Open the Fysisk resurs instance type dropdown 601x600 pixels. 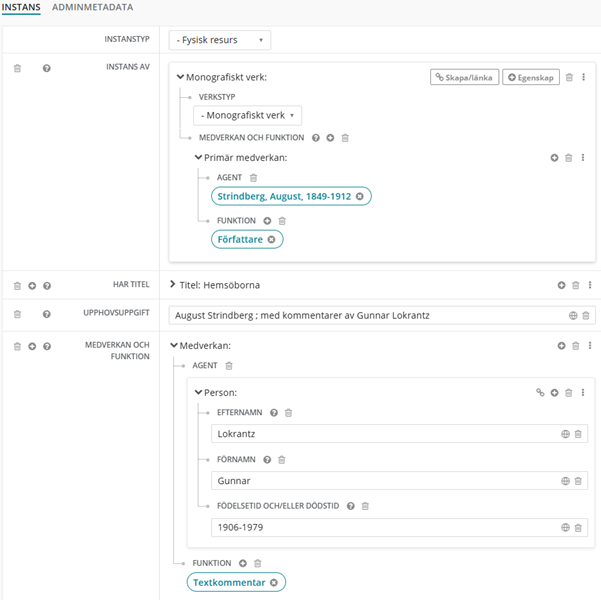pos(220,40)
